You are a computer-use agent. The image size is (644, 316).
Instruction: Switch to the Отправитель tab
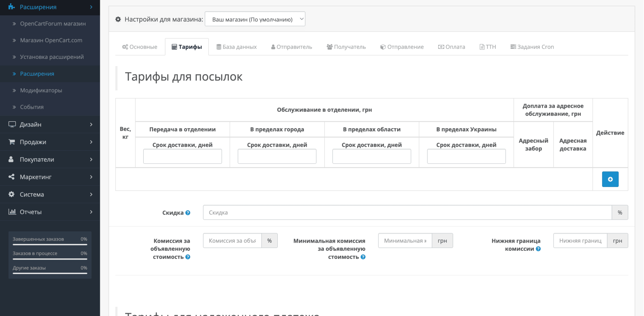(291, 47)
